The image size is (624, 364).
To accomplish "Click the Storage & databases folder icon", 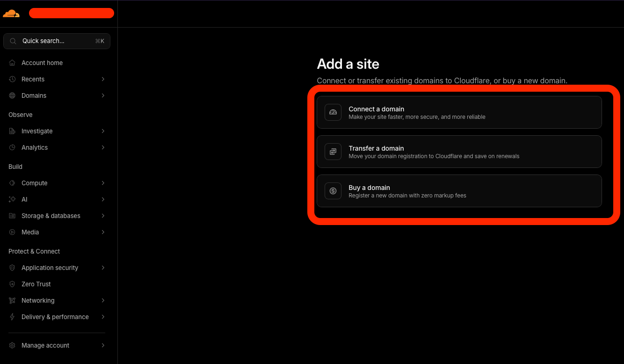I will (13, 216).
